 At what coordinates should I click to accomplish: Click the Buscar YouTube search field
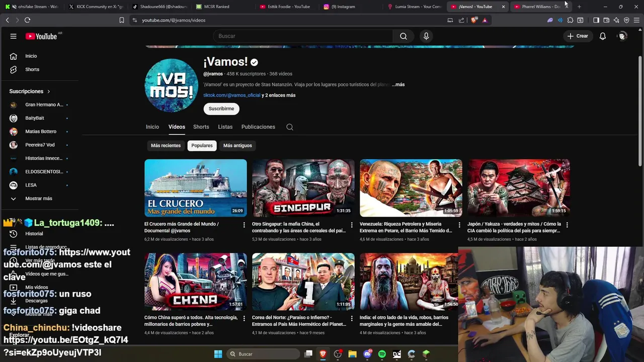pos(302,36)
